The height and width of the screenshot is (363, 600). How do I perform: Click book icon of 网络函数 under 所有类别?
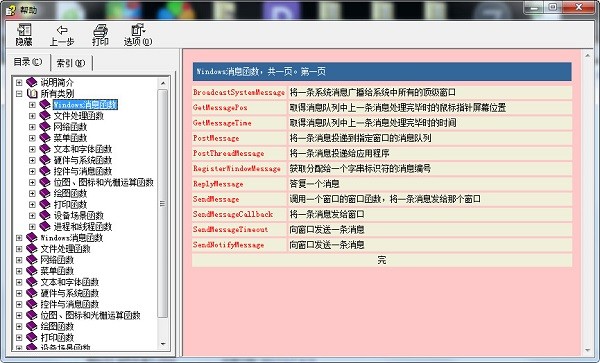point(45,127)
